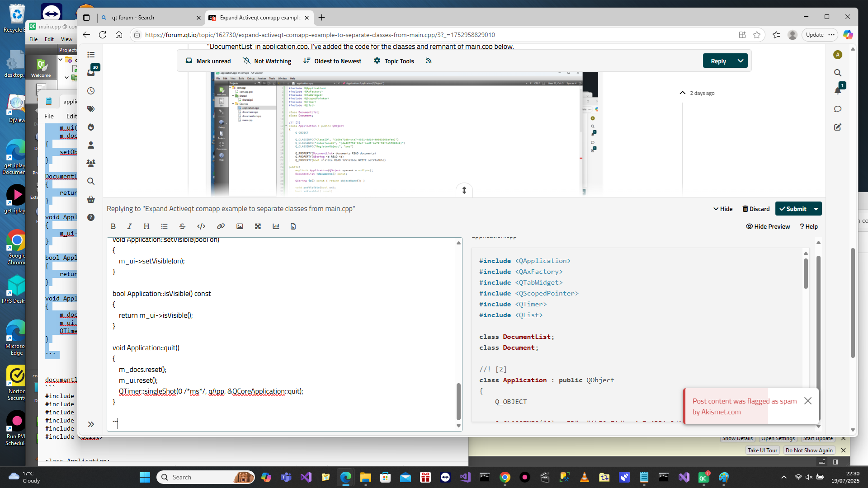
Task: Click composer resize handle arrows
Action: 464,190
